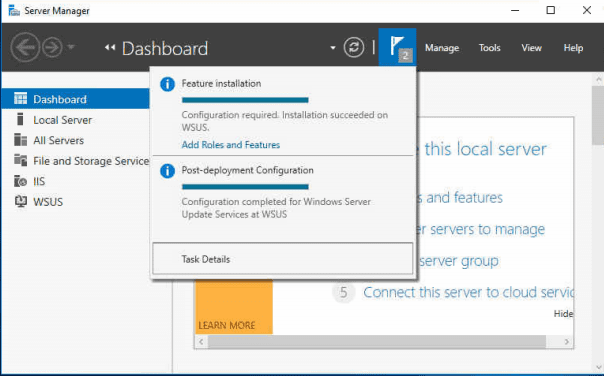Click the IIS role icon
The image size is (604, 376).
coord(20,181)
